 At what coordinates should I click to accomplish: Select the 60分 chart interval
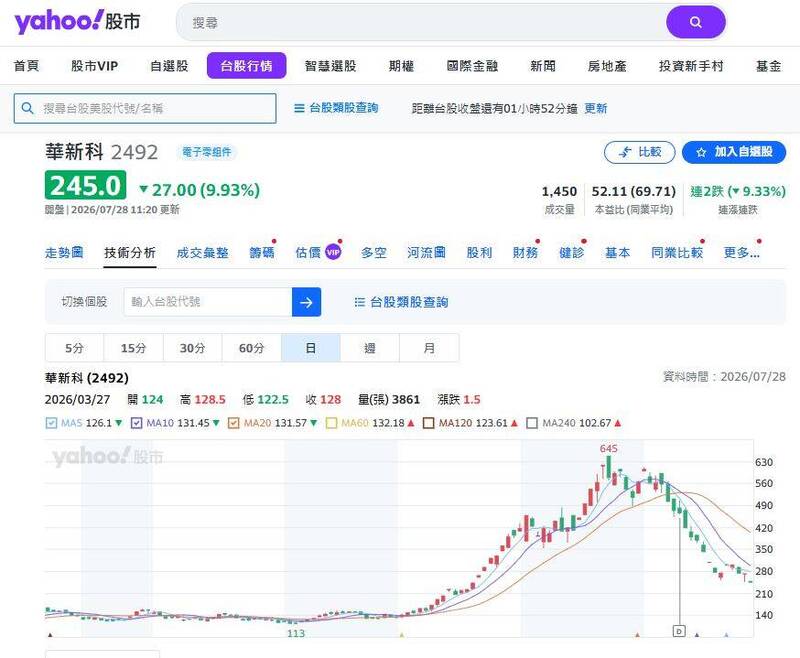pos(252,348)
